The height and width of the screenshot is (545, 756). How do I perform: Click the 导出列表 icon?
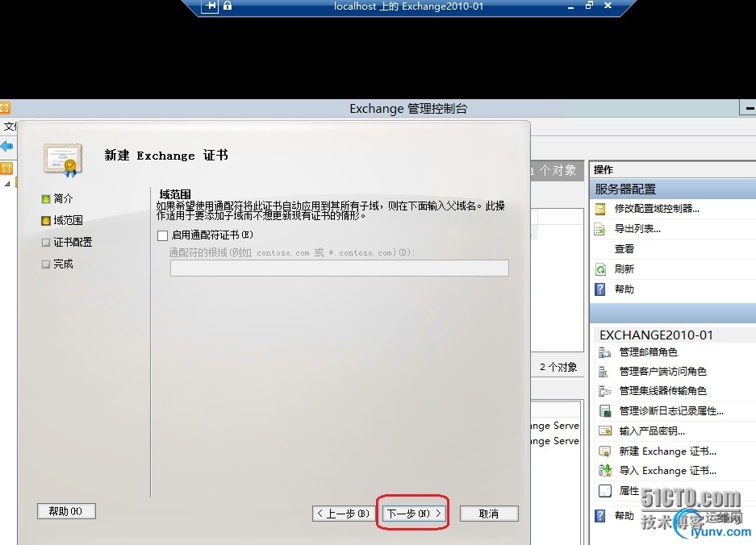coord(600,229)
